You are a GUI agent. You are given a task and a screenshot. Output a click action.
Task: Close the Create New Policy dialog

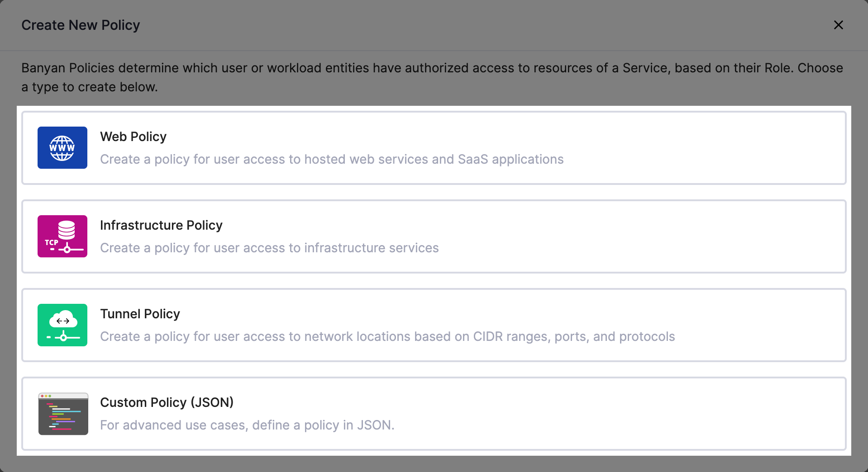(x=838, y=25)
